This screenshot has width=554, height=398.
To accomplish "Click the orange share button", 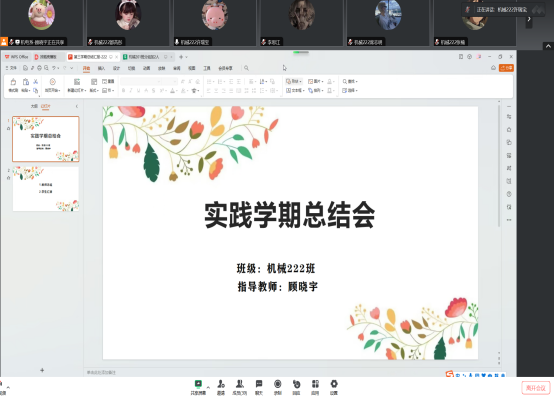I will coord(506,68).
